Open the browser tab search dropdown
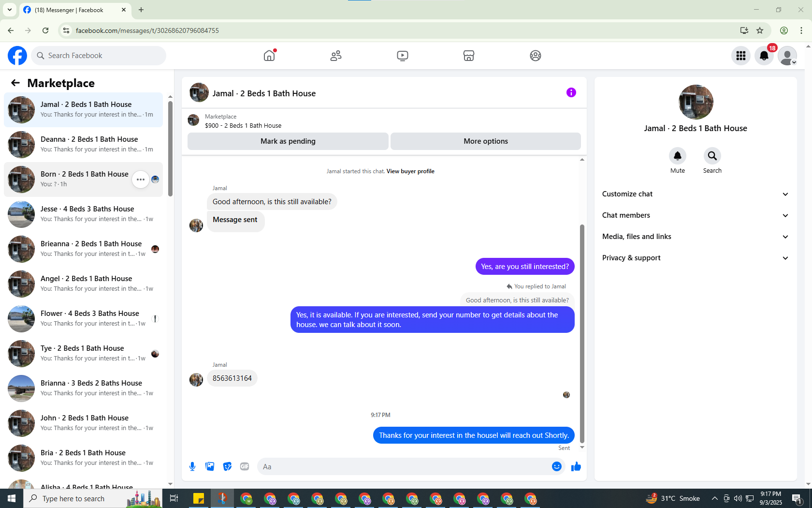This screenshot has width=812, height=508. click(x=10, y=10)
